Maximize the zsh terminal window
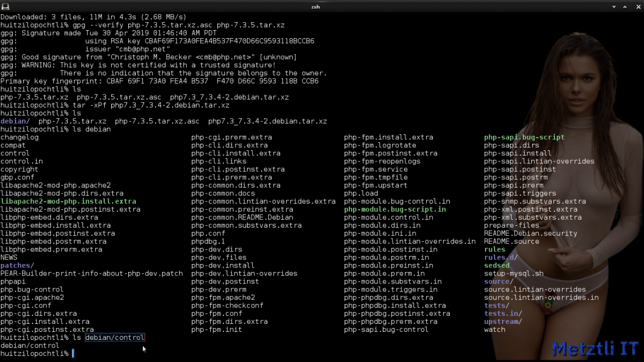Screen dimensions: 644x362 [x=625, y=7]
